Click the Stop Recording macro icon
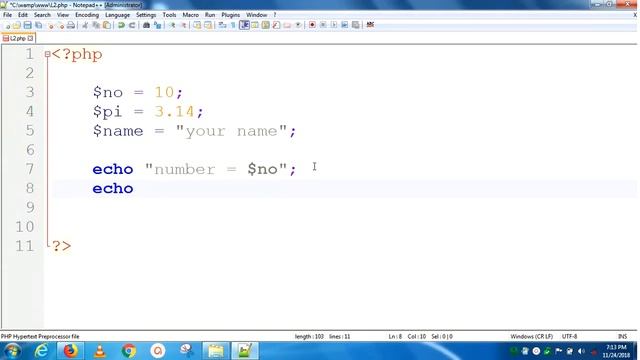640x360 pixels. pos(323,25)
